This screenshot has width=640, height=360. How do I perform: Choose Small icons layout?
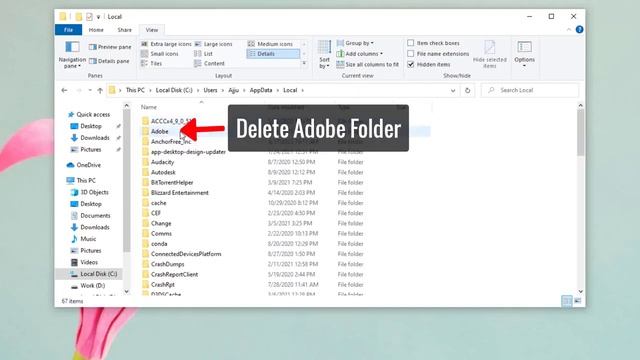(x=160, y=54)
